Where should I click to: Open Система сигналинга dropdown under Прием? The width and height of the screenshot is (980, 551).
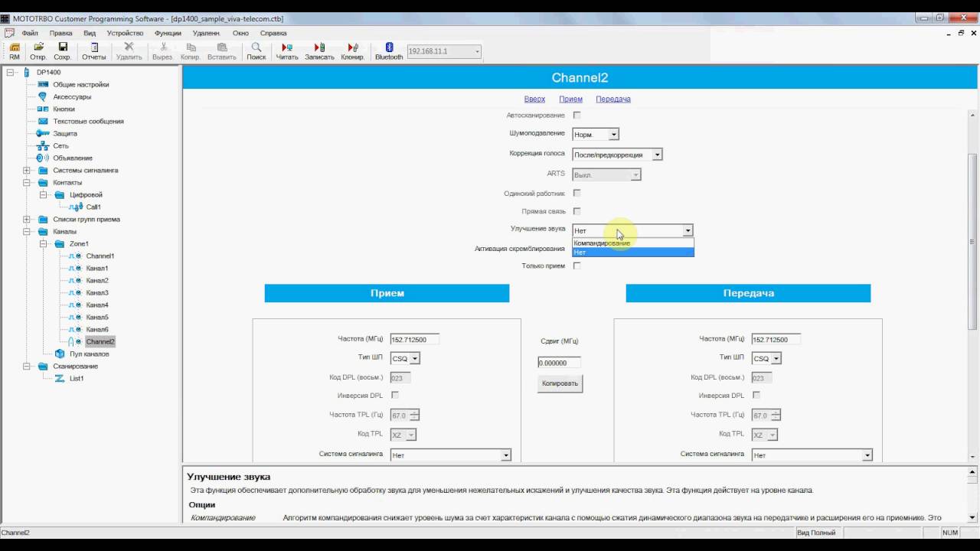450,455
